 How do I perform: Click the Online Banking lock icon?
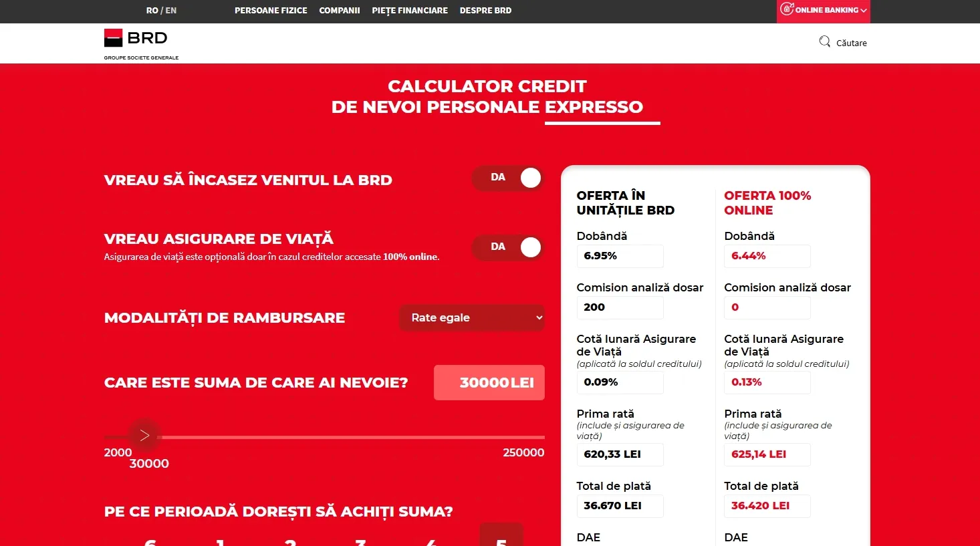(787, 9)
